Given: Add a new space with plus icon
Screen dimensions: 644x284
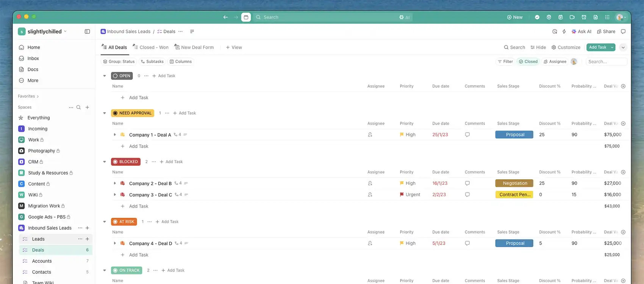Looking at the screenshot, I should (87, 107).
